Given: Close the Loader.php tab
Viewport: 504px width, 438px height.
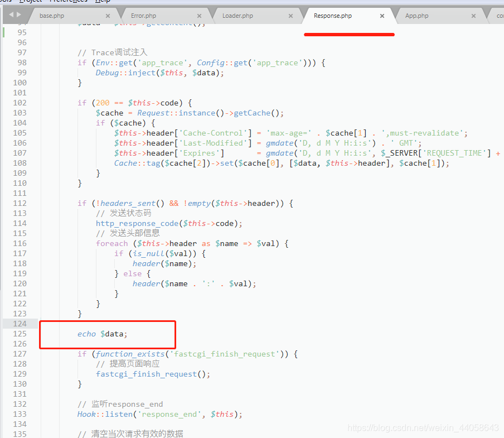Looking at the screenshot, I should pos(290,16).
